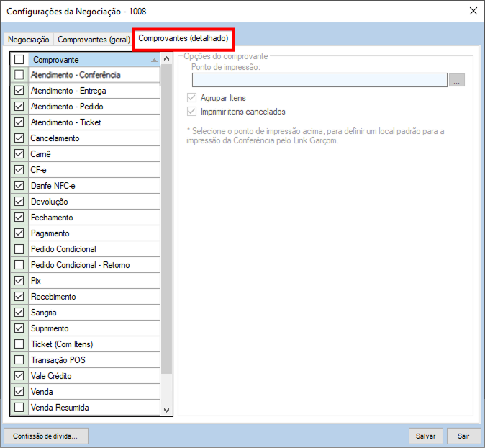Toggle Imprimir itens cancelados checkbox

[x=191, y=112]
